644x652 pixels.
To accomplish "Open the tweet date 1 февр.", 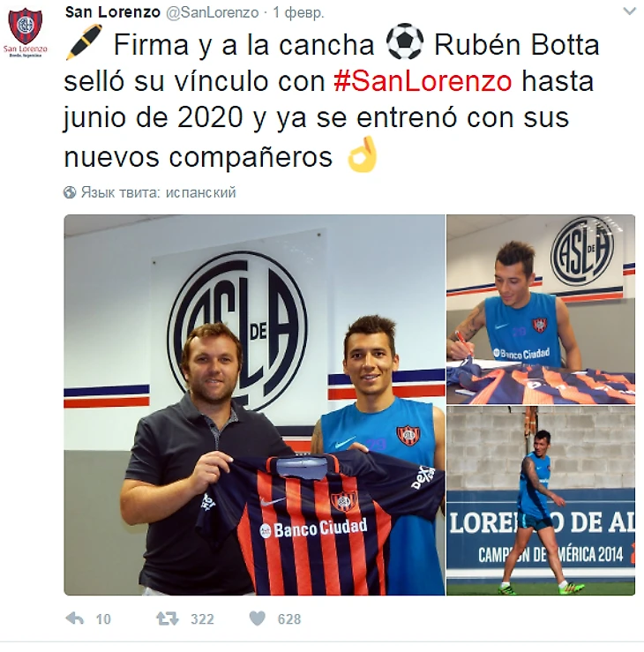I will pyautogui.click(x=298, y=12).
